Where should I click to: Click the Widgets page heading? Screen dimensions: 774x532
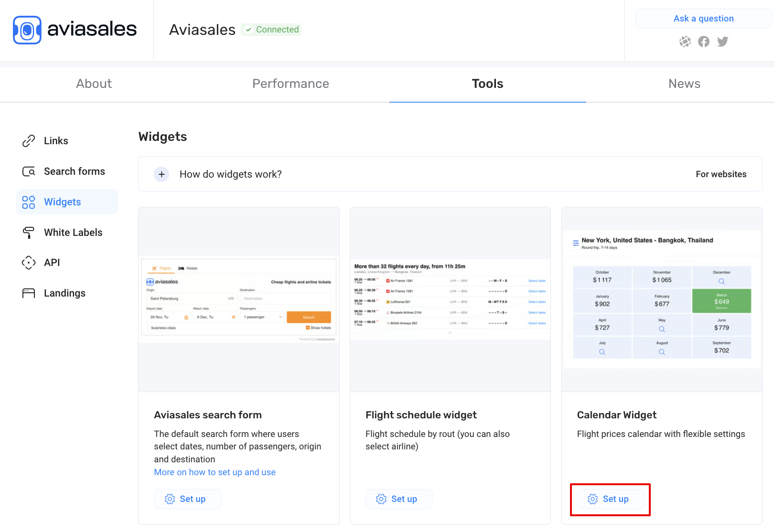(x=163, y=137)
